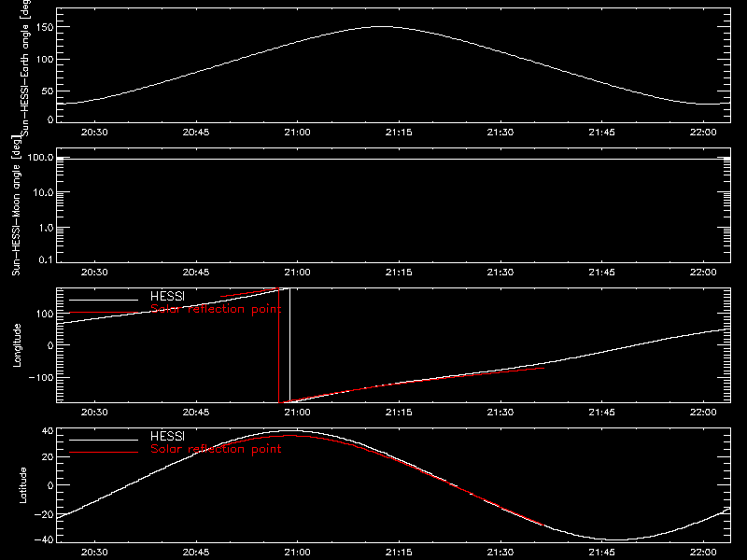Select HESSI legend label in Longitude plot
The width and height of the screenshot is (747, 560).
(x=167, y=296)
